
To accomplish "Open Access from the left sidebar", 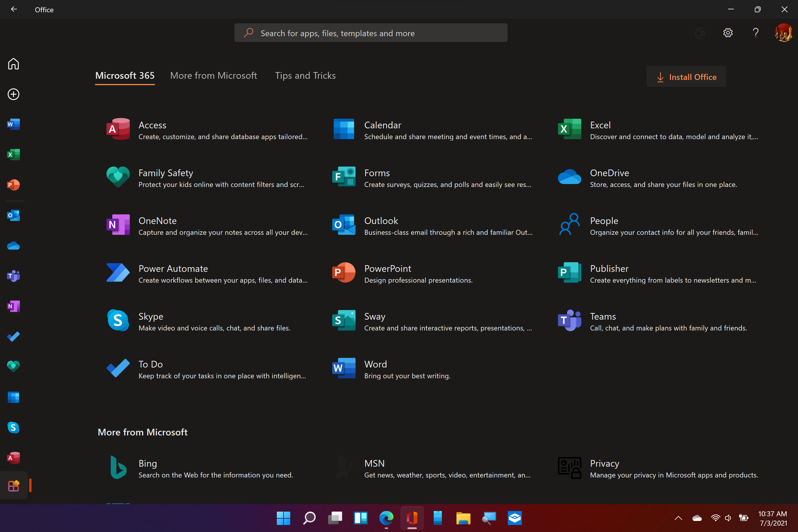I will click(13, 457).
